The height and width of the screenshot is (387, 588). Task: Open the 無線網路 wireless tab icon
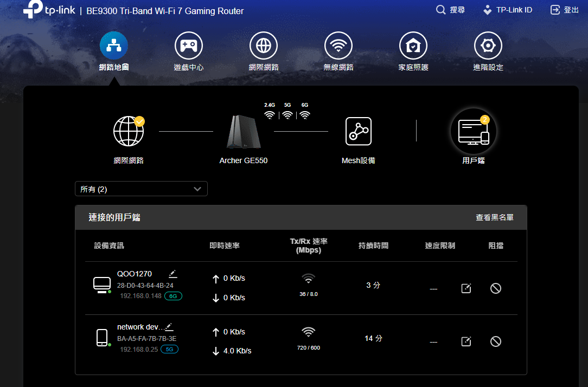click(338, 46)
